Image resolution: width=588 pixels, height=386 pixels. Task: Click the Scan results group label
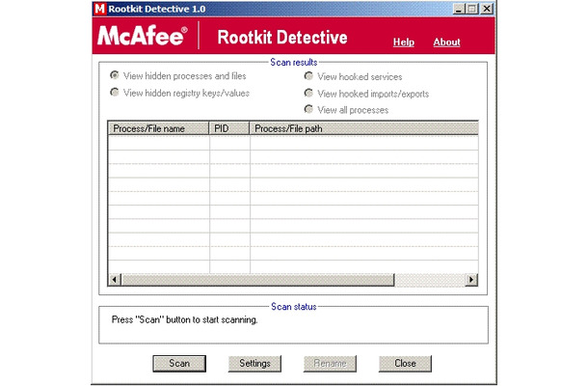coord(294,63)
